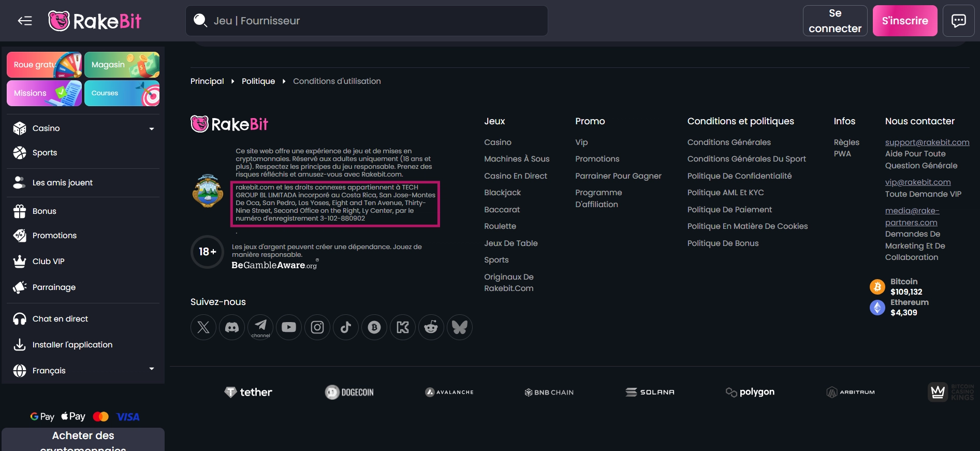Click the Bitcoin price icon
The width and height of the screenshot is (980, 451).
click(x=877, y=287)
